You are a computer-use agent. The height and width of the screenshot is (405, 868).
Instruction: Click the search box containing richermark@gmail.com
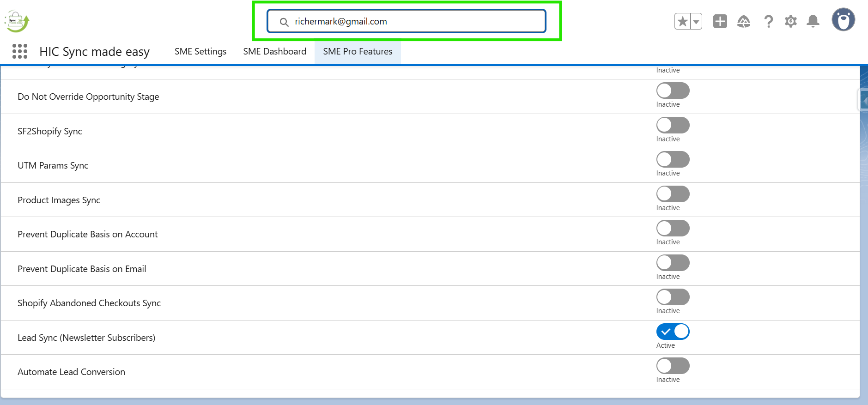407,21
